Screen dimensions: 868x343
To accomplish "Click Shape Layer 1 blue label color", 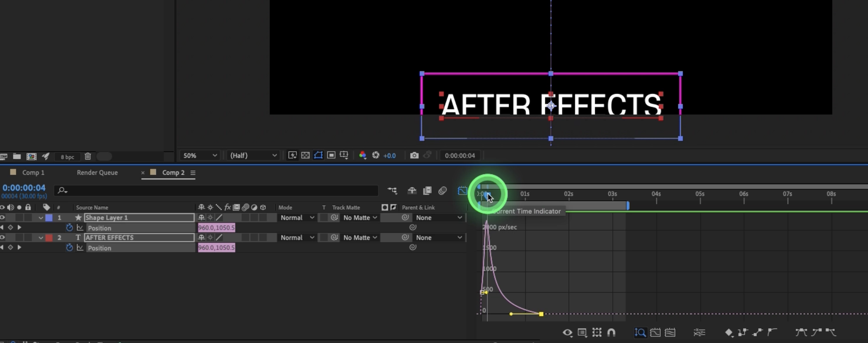I will (x=49, y=218).
